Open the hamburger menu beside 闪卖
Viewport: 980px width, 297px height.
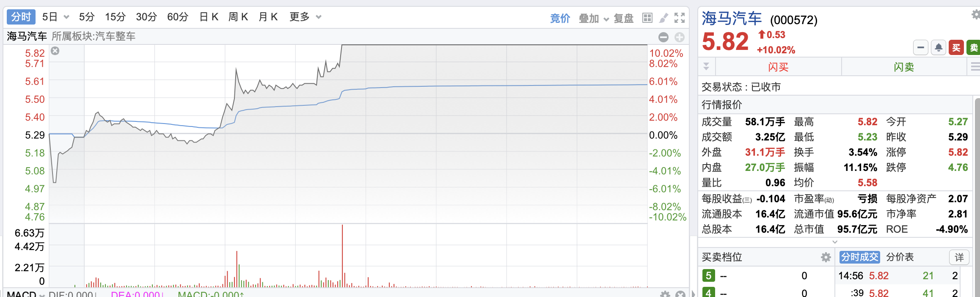pyautogui.click(x=975, y=67)
